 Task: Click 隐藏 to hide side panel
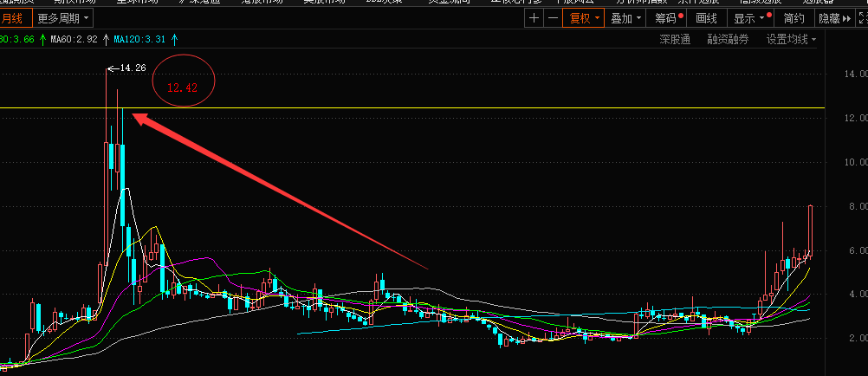835,18
